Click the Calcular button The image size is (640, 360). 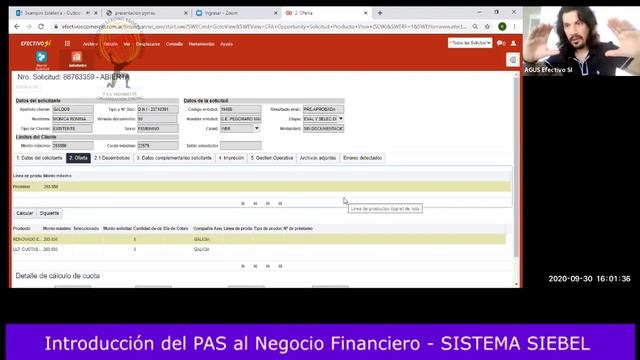pos(24,213)
